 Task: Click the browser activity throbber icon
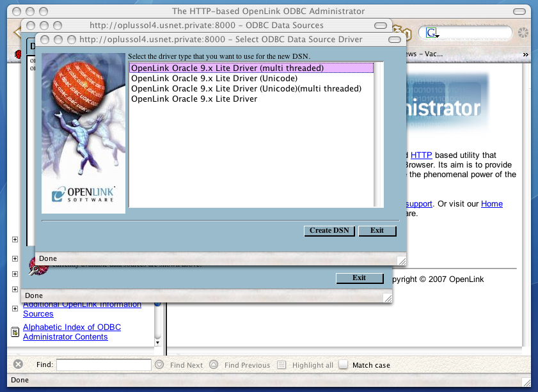click(x=523, y=33)
